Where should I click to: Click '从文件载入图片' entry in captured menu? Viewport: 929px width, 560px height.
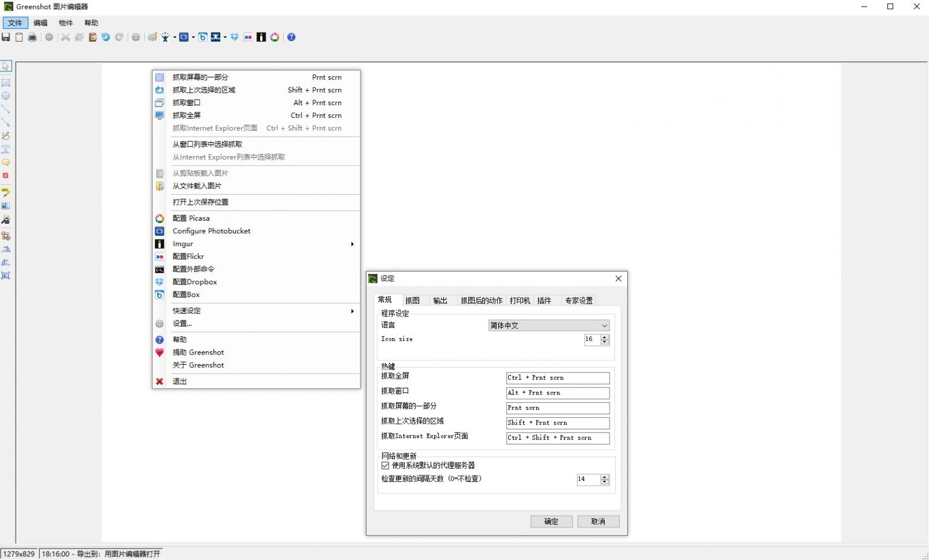click(x=256, y=186)
